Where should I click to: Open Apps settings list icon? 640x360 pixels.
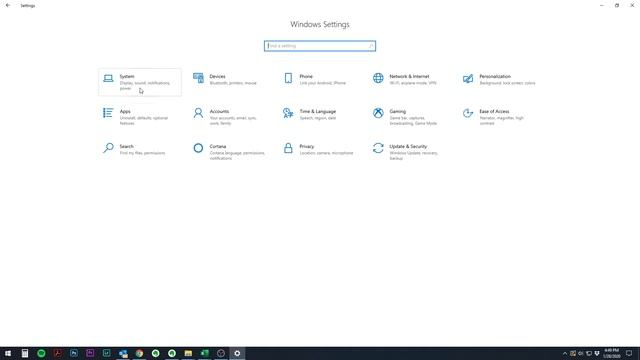point(108,113)
